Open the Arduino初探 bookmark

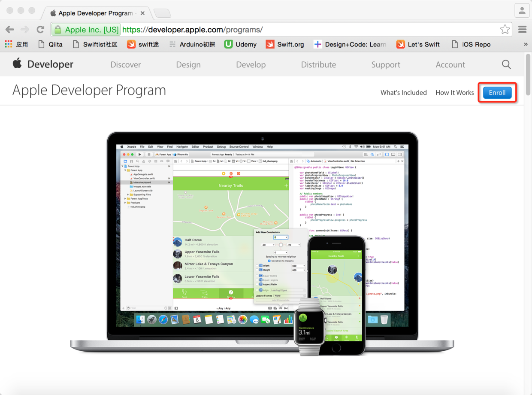point(192,44)
